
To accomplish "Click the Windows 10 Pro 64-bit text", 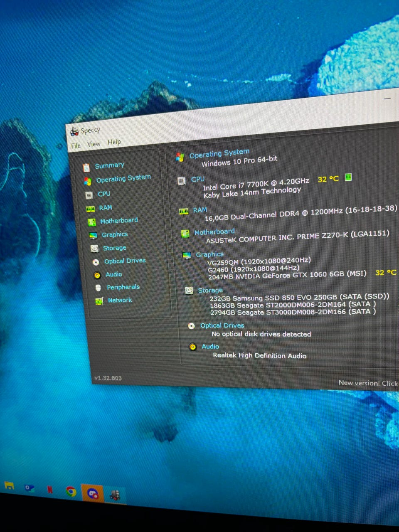I will coord(239,161).
